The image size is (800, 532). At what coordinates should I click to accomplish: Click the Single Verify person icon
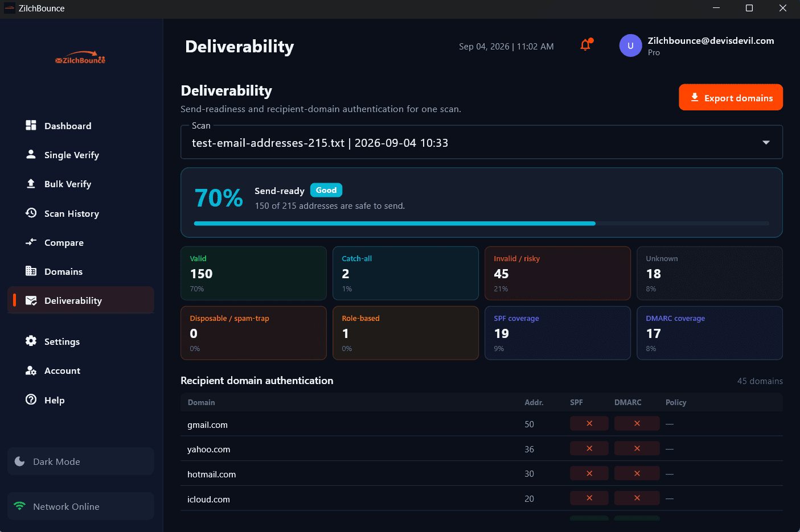pos(31,154)
